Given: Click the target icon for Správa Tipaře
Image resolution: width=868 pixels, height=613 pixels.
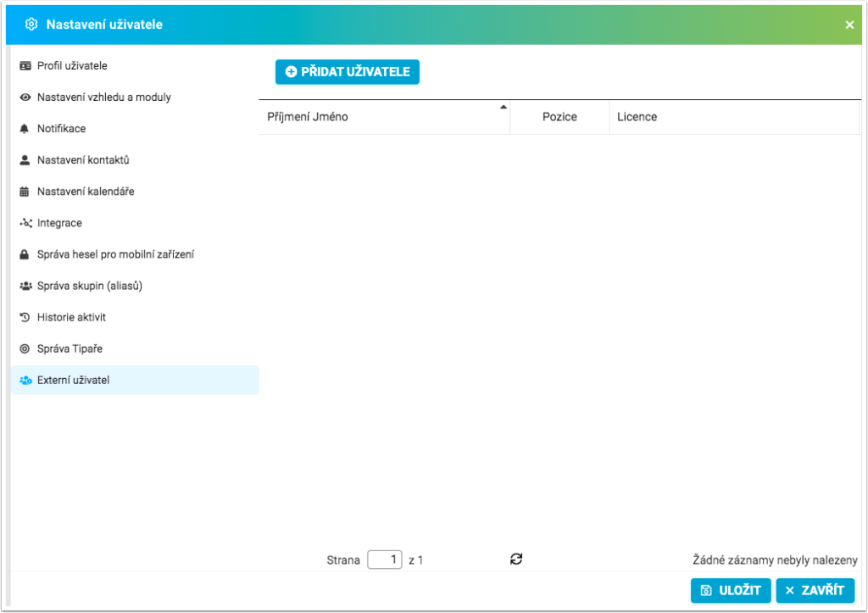Looking at the screenshot, I should (x=25, y=348).
